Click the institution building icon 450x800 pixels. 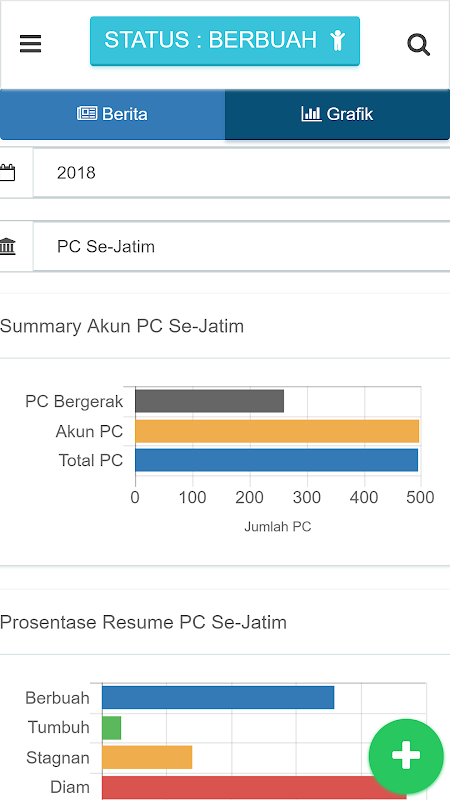pos(8,246)
